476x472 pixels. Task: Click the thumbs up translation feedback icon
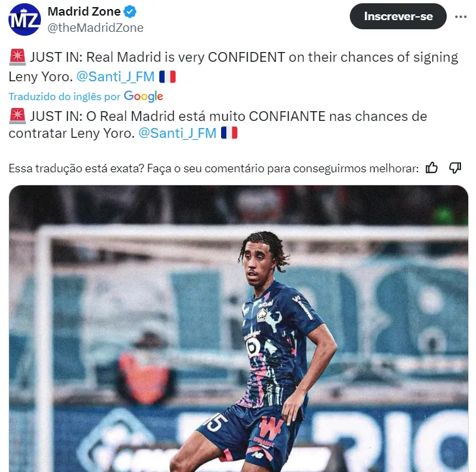pyautogui.click(x=431, y=168)
